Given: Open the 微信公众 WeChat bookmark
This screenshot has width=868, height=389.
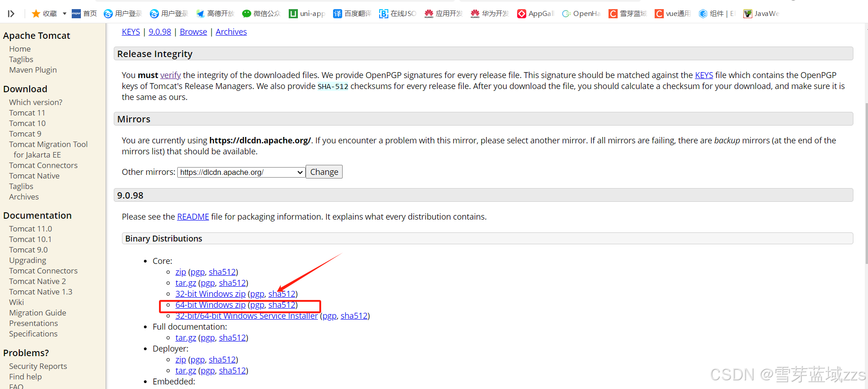Looking at the screenshot, I should click(x=261, y=14).
